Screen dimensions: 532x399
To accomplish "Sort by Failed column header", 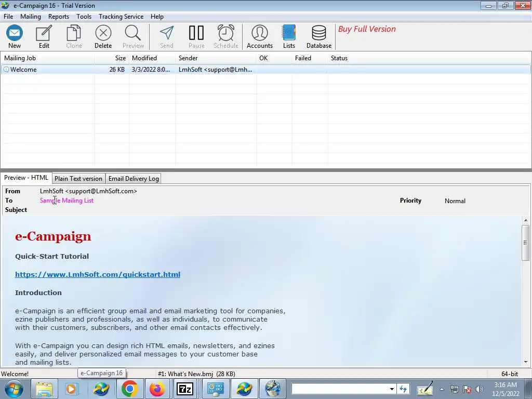I will tap(310, 58).
